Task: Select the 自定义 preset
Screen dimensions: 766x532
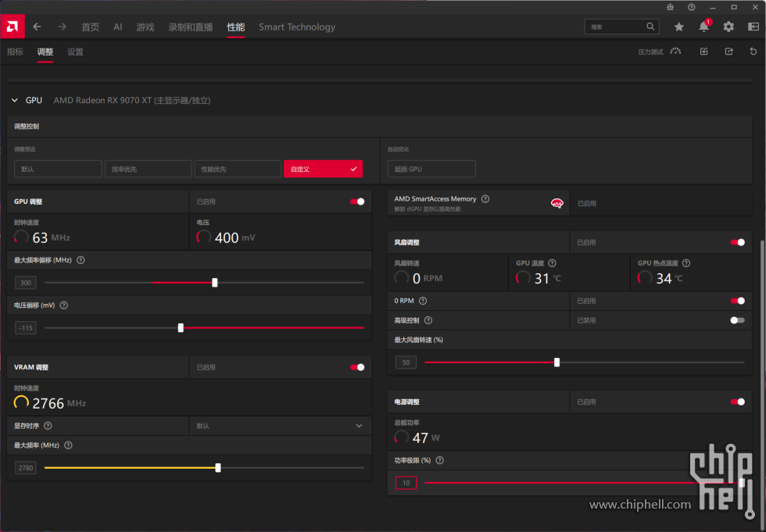Action: coord(323,169)
